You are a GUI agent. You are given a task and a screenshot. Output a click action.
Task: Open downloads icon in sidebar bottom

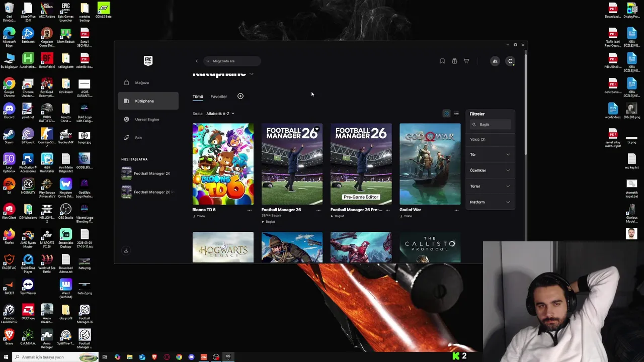tap(126, 250)
